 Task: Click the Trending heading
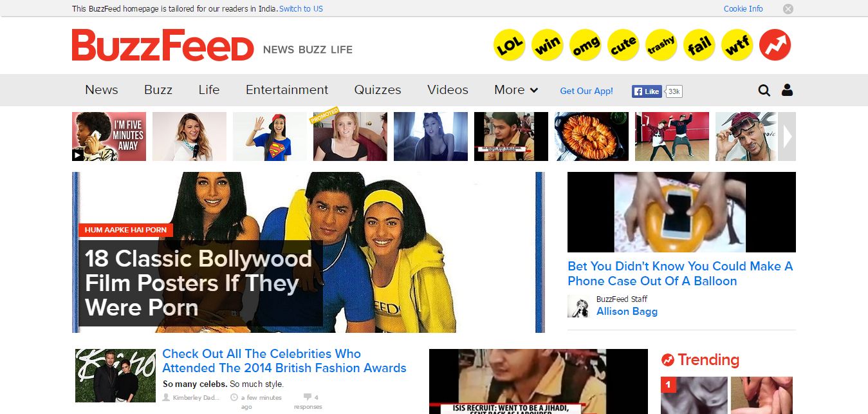(708, 360)
